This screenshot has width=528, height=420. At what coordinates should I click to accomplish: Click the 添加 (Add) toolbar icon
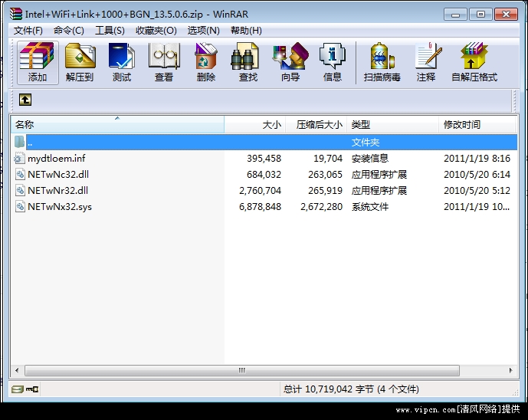[x=38, y=63]
